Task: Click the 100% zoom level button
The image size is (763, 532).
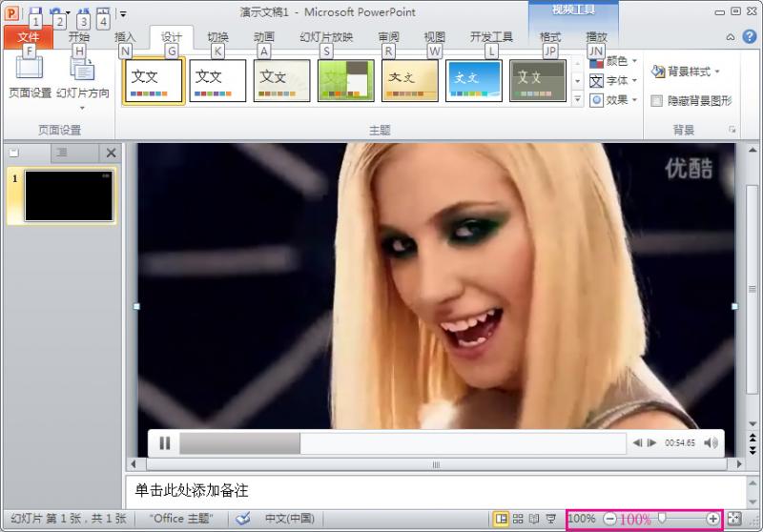Action: point(582,519)
